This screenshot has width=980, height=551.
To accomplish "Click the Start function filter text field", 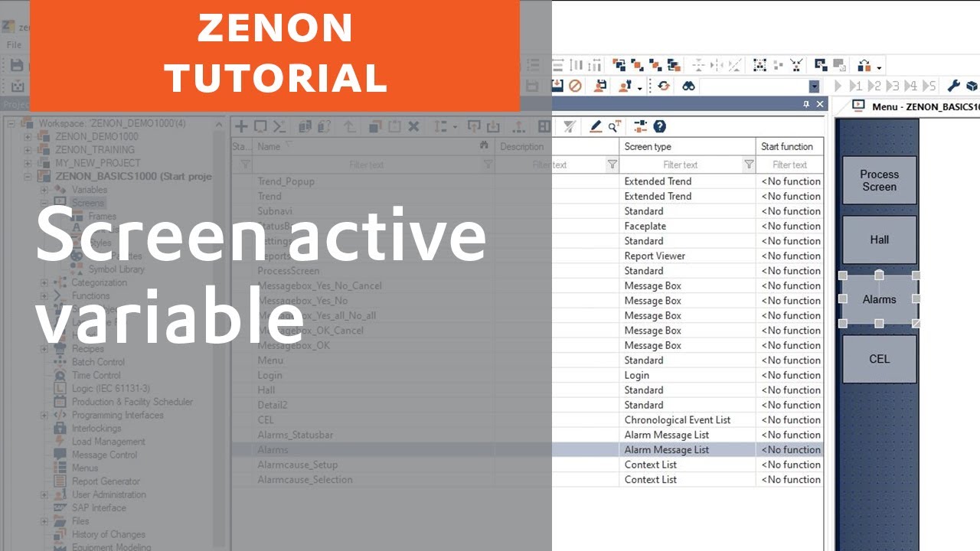I will (790, 165).
